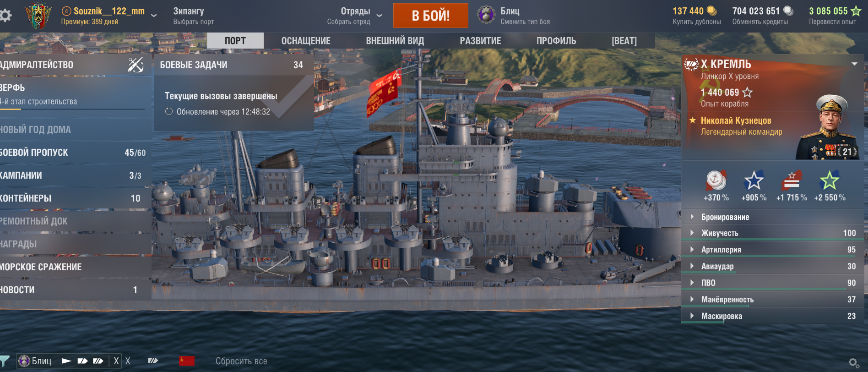The image size is (868, 372).
Task: Open the account name dropdown chevron
Action: click(x=154, y=15)
